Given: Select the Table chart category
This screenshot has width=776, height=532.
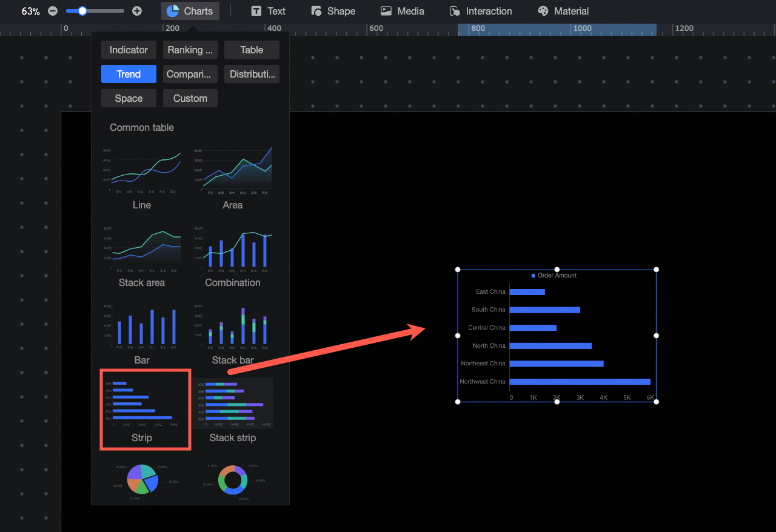Looking at the screenshot, I should click(x=252, y=50).
